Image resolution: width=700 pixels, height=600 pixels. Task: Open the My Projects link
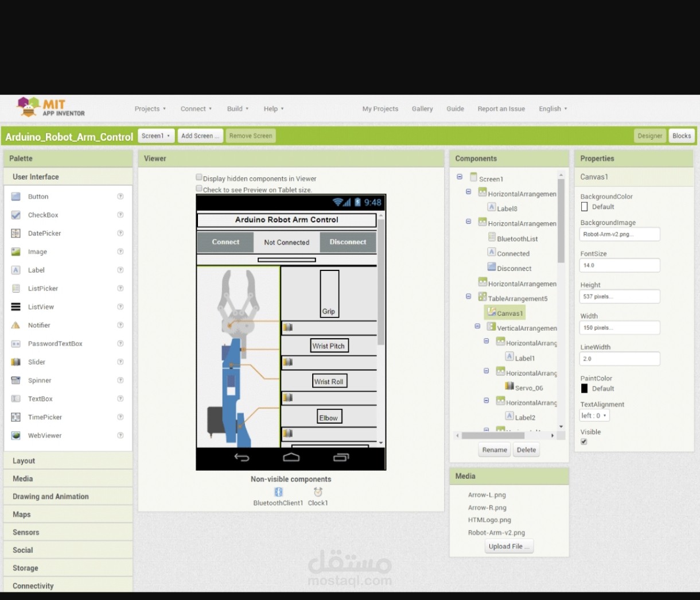380,109
